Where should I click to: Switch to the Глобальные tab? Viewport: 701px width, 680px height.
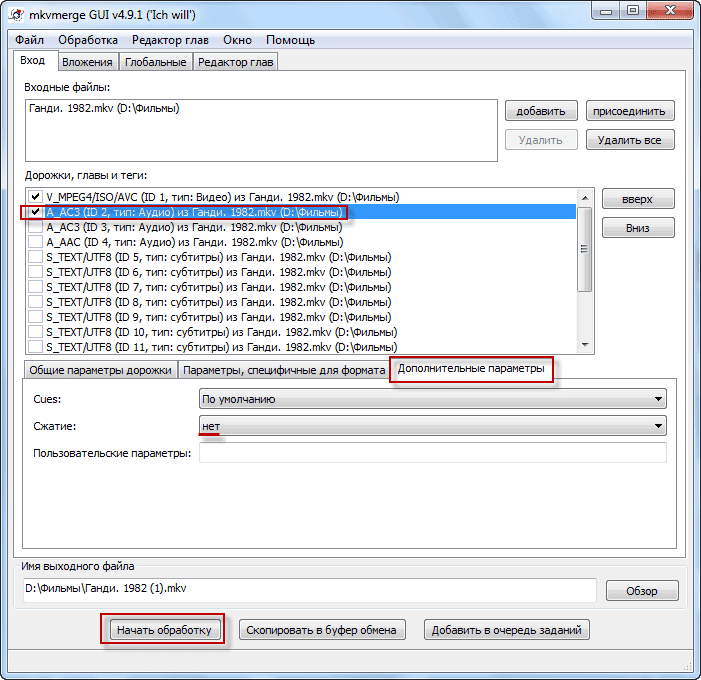[x=156, y=62]
